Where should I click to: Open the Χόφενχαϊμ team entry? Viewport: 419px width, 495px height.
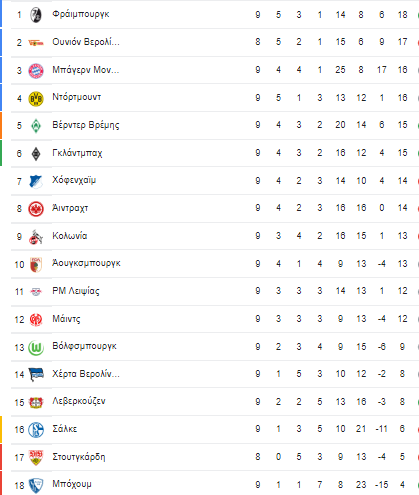pos(74,180)
